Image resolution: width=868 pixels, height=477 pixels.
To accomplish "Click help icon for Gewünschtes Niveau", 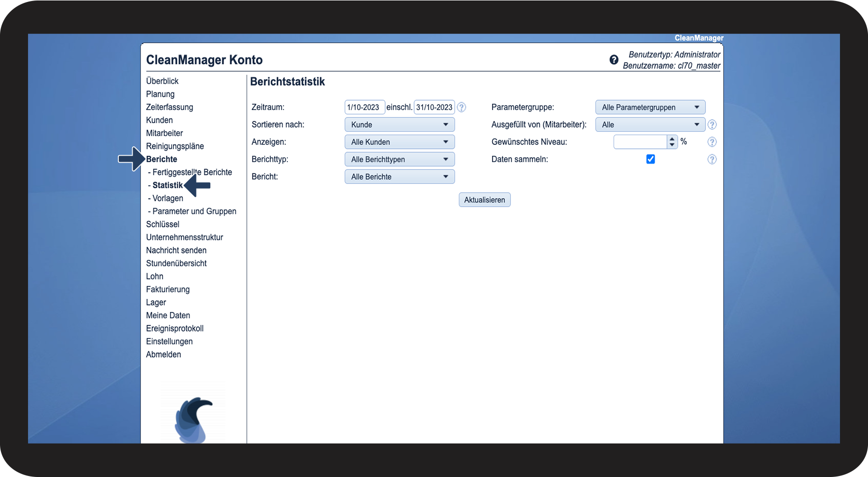I will click(x=712, y=142).
